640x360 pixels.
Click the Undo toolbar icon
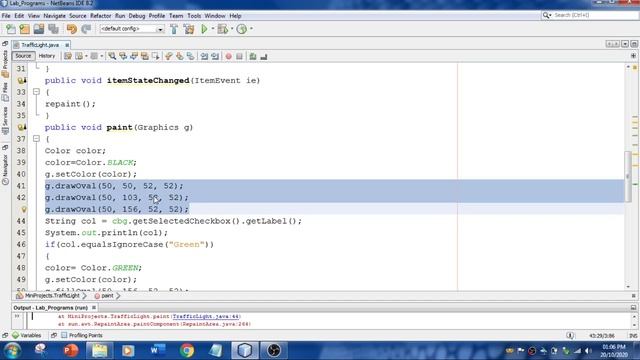click(72, 29)
